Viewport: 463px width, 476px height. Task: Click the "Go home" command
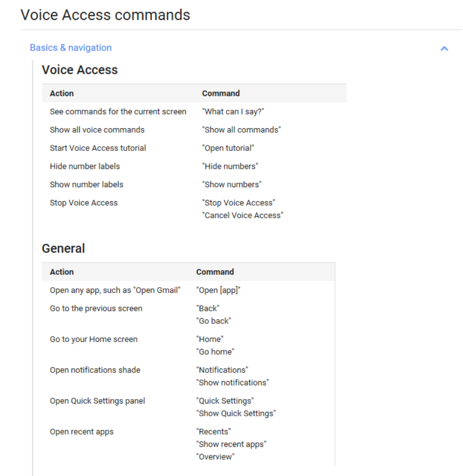point(215,352)
